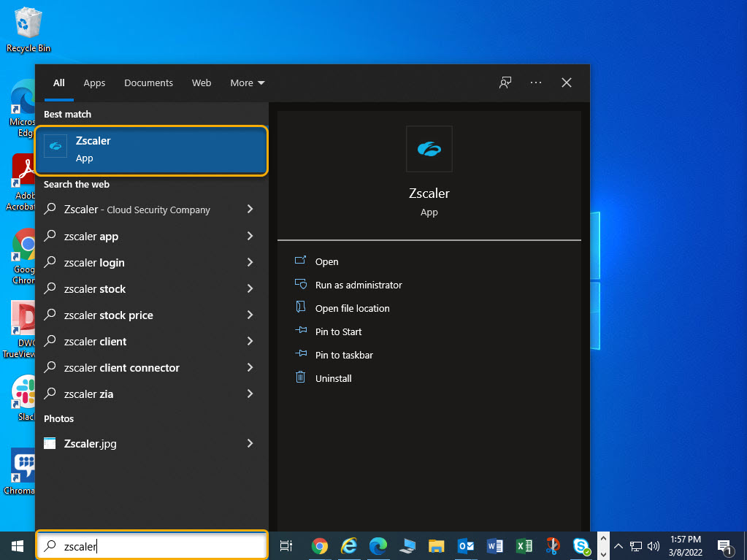747x560 pixels.
Task: Open network status tray icon
Action: [x=635, y=545]
